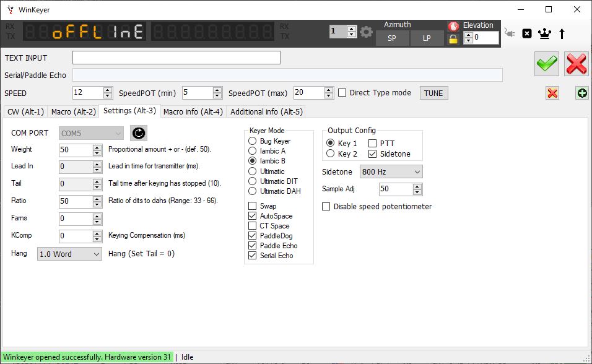Click the grey plug connection icon
The height and width of the screenshot is (364, 592).
pos(510,33)
